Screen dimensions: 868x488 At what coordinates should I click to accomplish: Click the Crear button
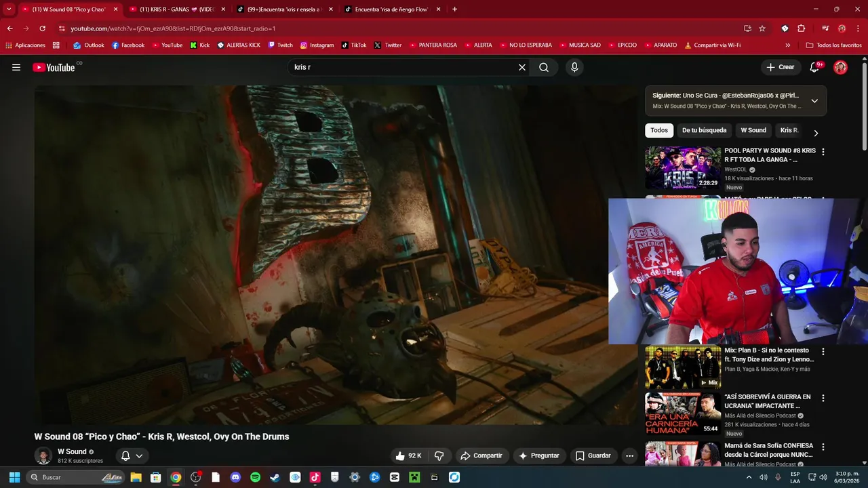click(781, 67)
